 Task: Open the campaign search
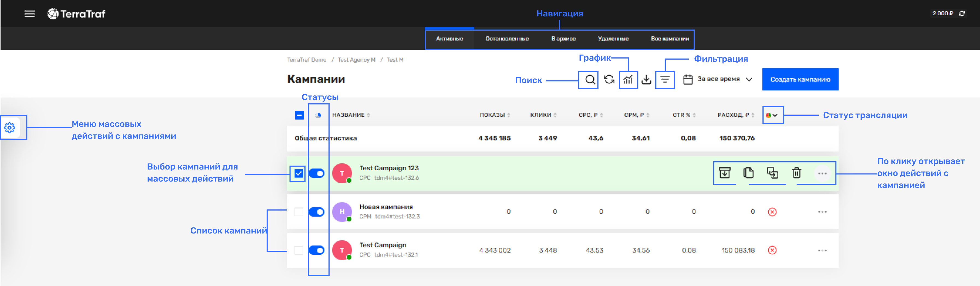tap(590, 80)
